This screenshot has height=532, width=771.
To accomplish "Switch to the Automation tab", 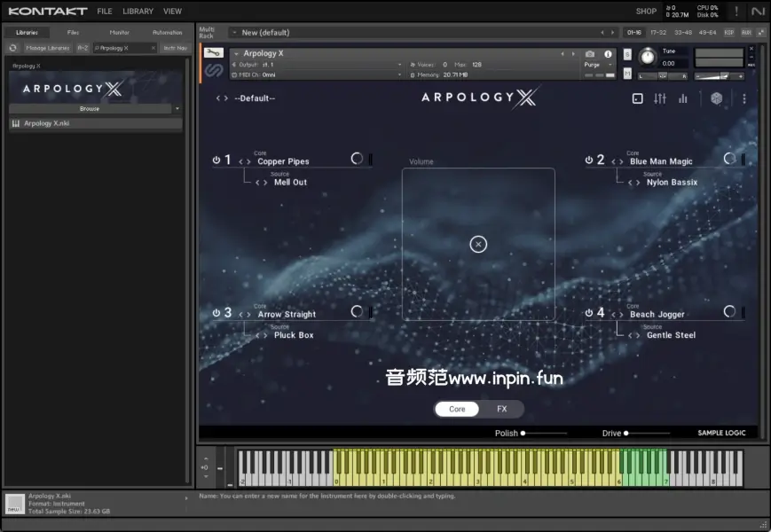I will point(167,32).
